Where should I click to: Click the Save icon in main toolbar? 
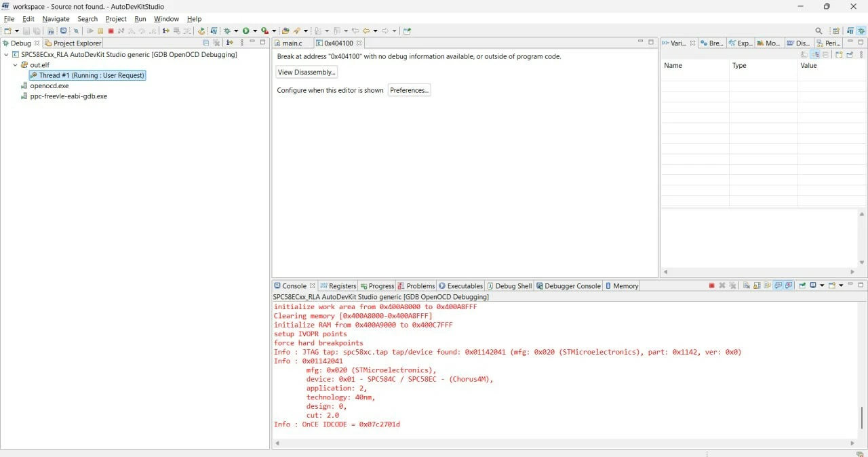(26, 31)
